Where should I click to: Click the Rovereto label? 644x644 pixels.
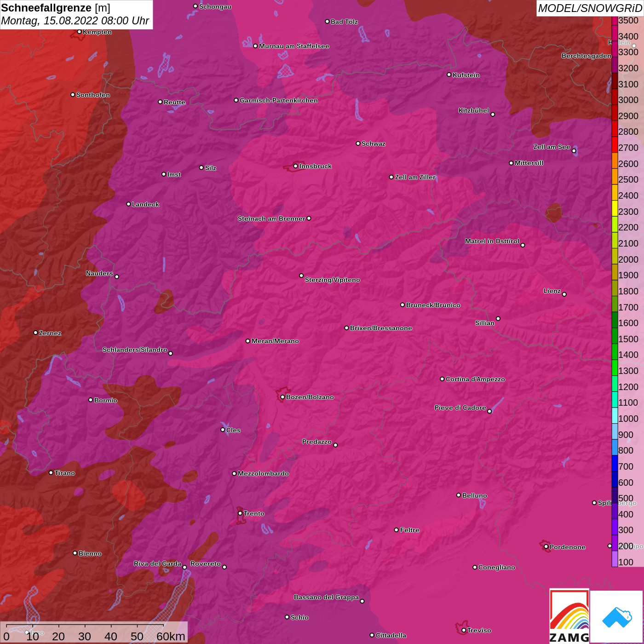pos(206,563)
